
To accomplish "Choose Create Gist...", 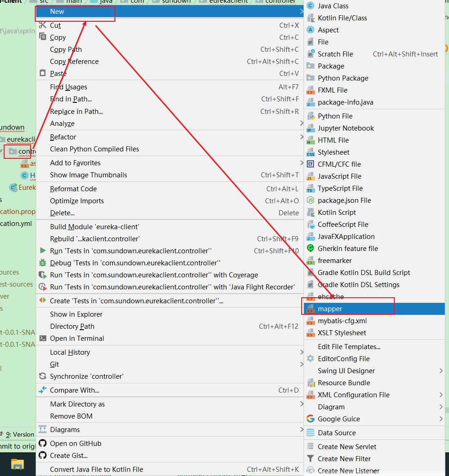I will (x=170, y=455).
